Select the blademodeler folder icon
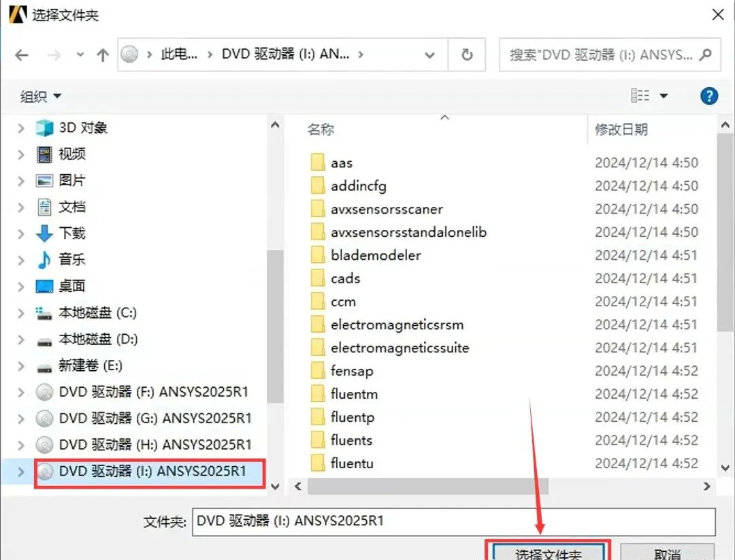The width and height of the screenshot is (735, 560). point(318,255)
